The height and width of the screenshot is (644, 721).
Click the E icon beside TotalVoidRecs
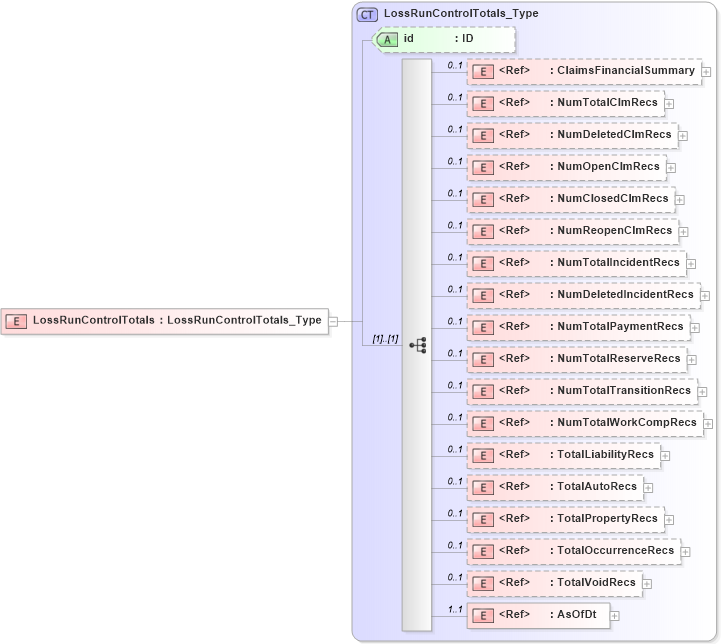tap(483, 583)
